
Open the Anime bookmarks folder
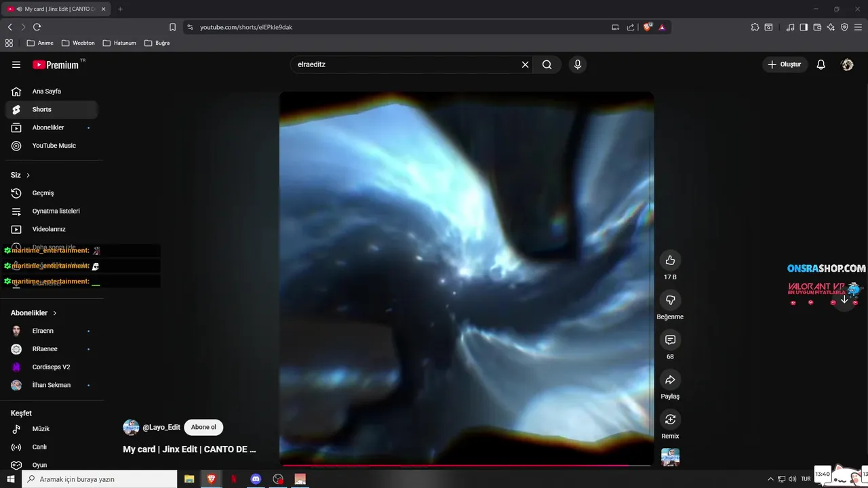[x=40, y=43]
